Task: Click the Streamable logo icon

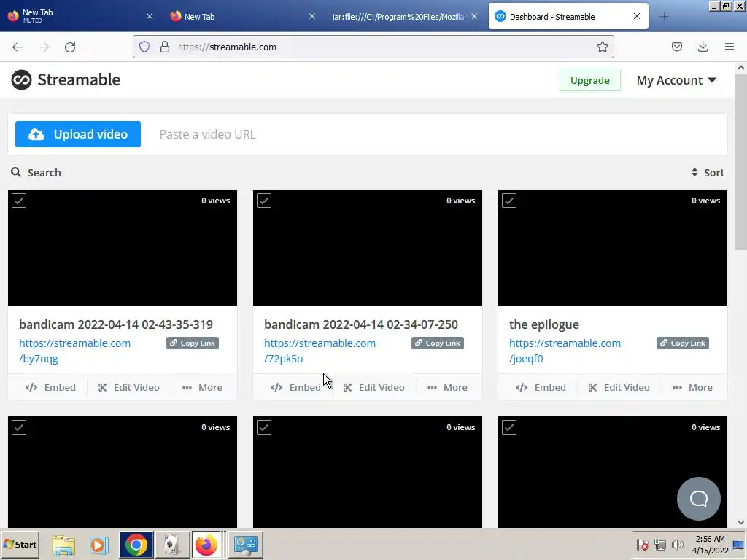Action: click(21, 79)
